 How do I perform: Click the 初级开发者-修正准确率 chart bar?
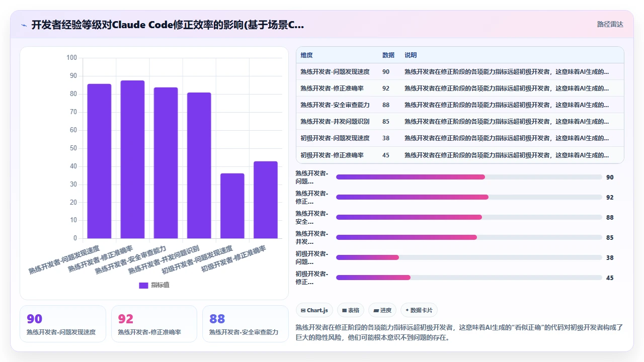click(x=266, y=200)
